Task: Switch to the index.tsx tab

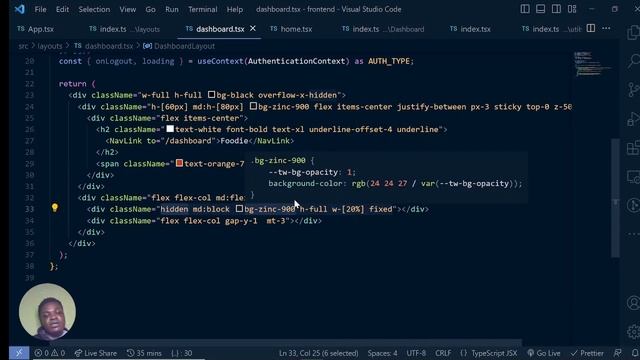Action: 471,29
